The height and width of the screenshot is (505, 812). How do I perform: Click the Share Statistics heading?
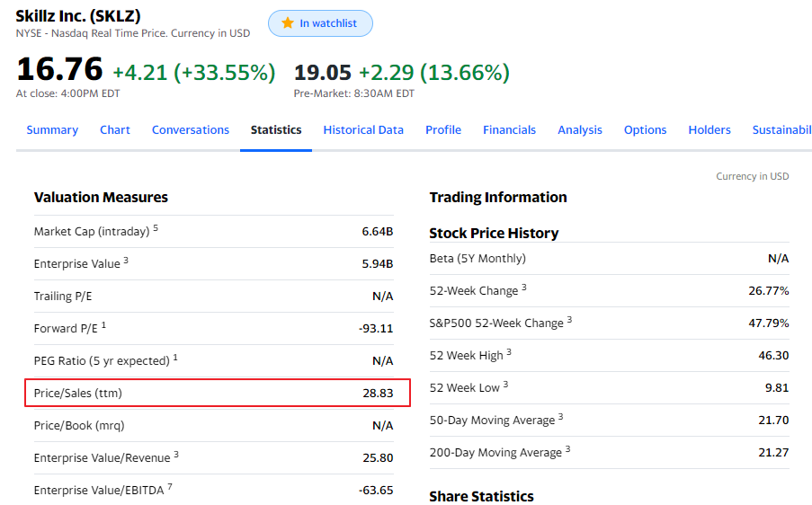(x=482, y=496)
